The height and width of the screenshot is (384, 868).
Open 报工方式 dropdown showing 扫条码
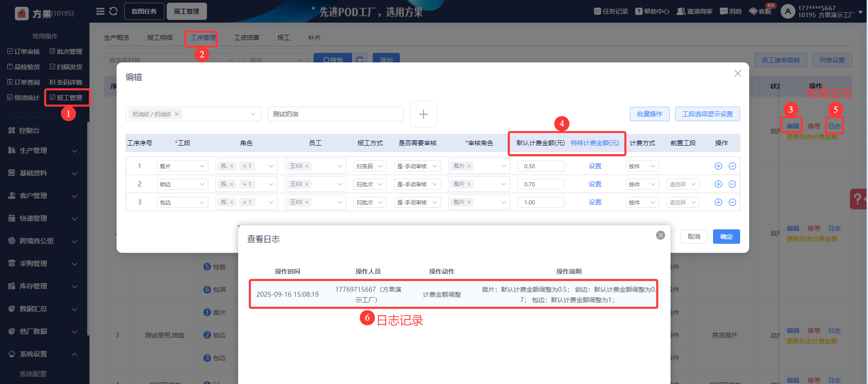point(370,166)
